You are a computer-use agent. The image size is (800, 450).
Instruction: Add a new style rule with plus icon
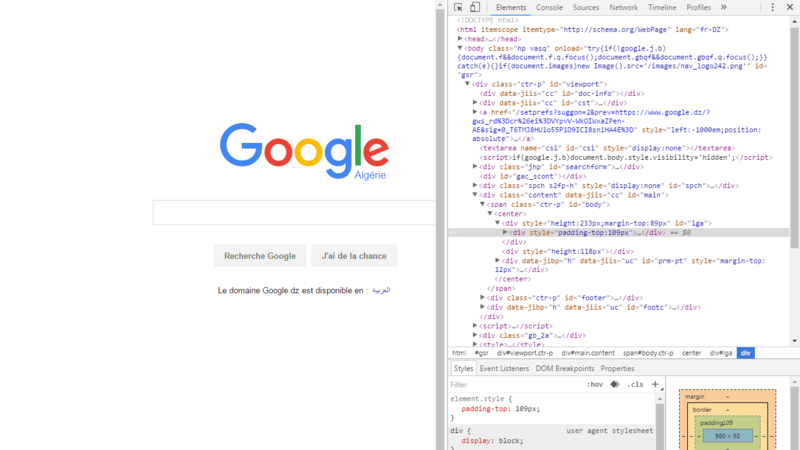(x=655, y=384)
